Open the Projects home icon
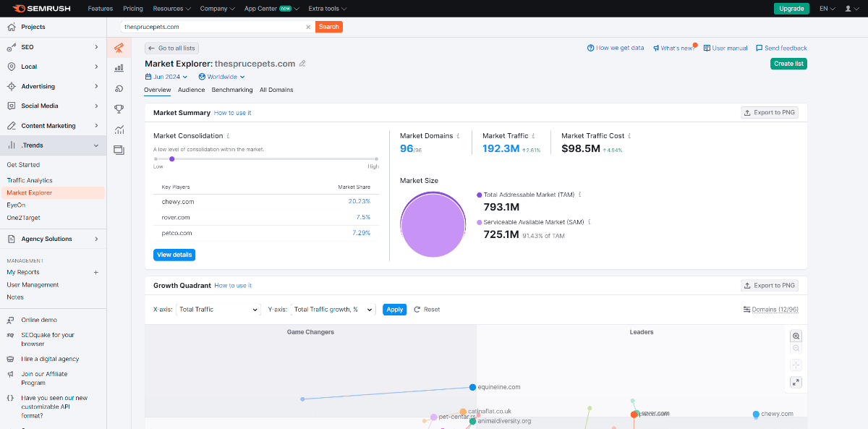 (11, 27)
